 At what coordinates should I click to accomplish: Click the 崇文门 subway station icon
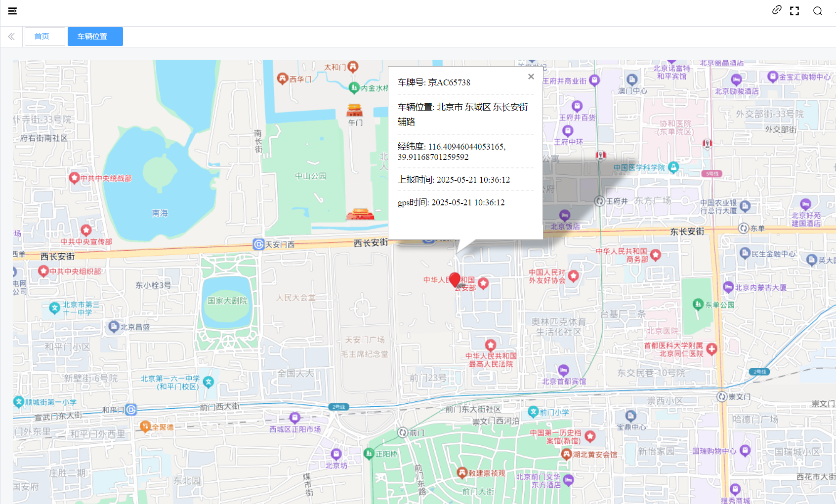point(722,396)
